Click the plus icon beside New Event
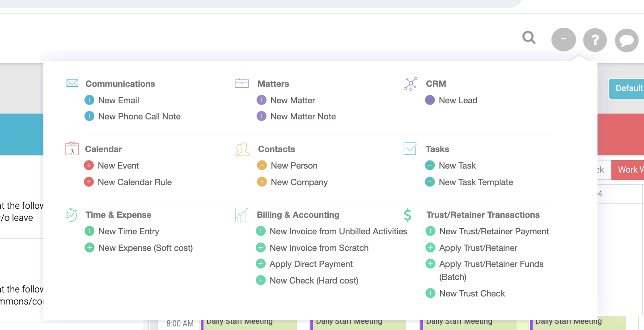 (89, 165)
